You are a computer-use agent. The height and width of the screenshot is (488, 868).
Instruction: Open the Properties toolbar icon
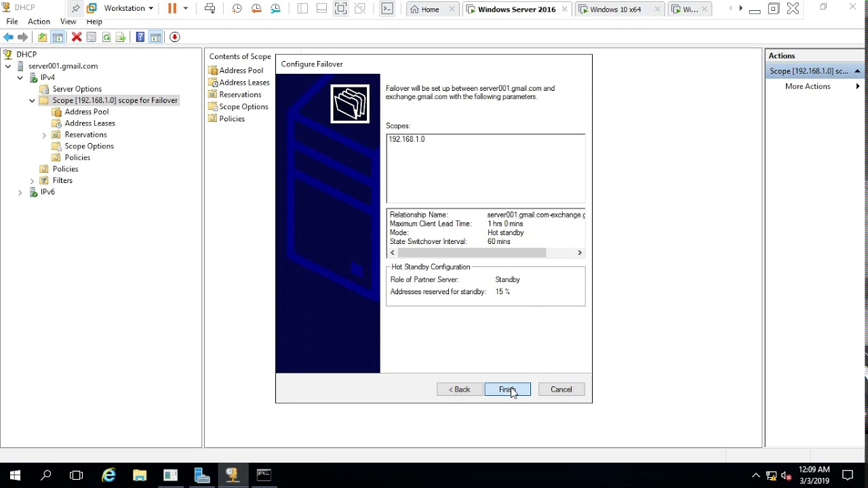coord(92,37)
